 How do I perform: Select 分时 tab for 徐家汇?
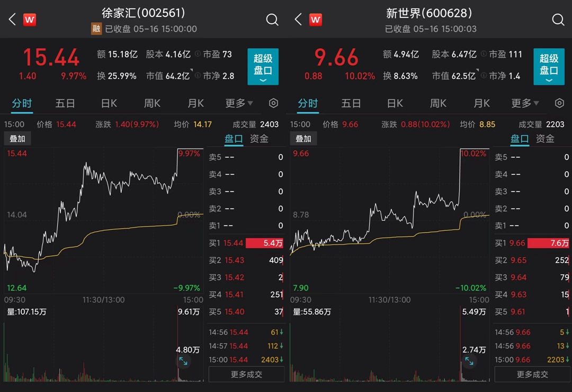(x=22, y=104)
